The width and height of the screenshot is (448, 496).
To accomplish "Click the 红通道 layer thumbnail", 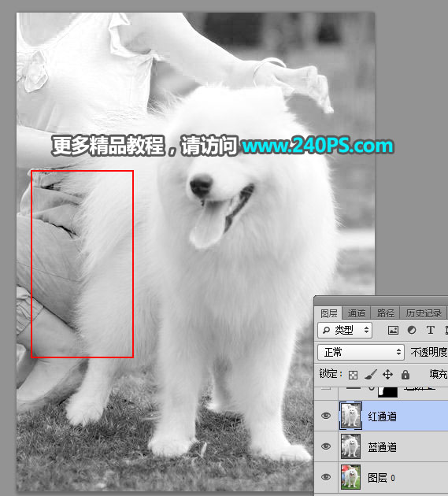I will pyautogui.click(x=350, y=416).
